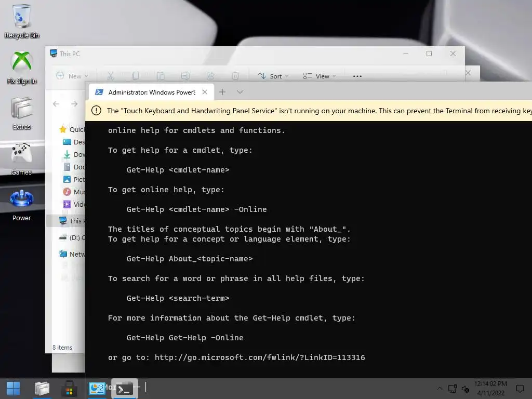Add a new Terminal tab with plus button
This screenshot has width=532, height=399.
222,92
